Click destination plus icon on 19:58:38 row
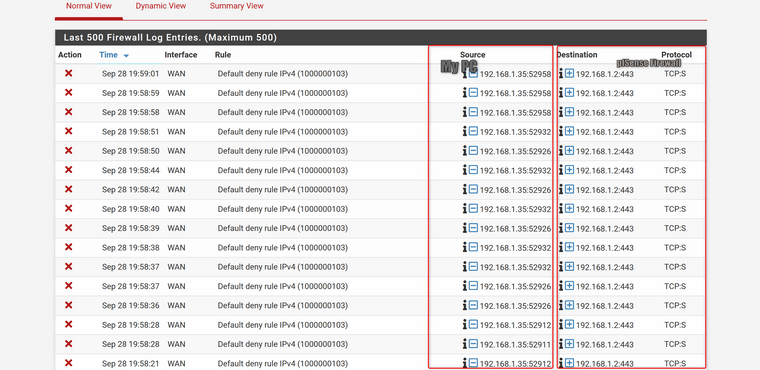Screen dimensions: 760x370 pyautogui.click(x=570, y=247)
